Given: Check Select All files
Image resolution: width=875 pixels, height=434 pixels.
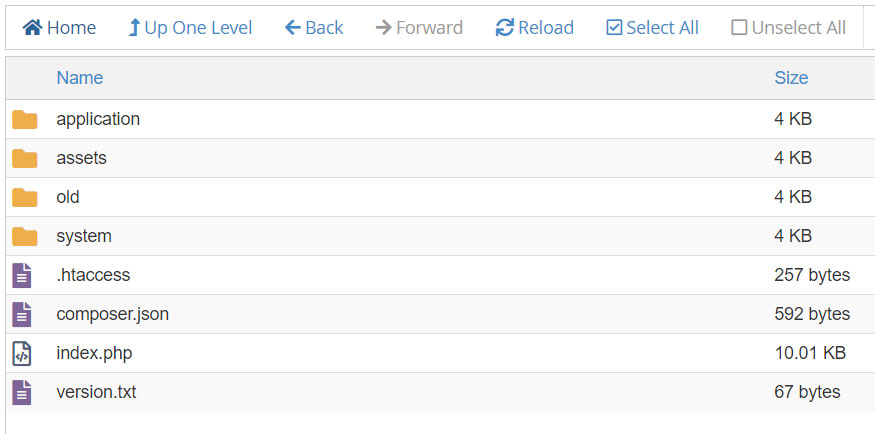Looking at the screenshot, I should coord(653,28).
